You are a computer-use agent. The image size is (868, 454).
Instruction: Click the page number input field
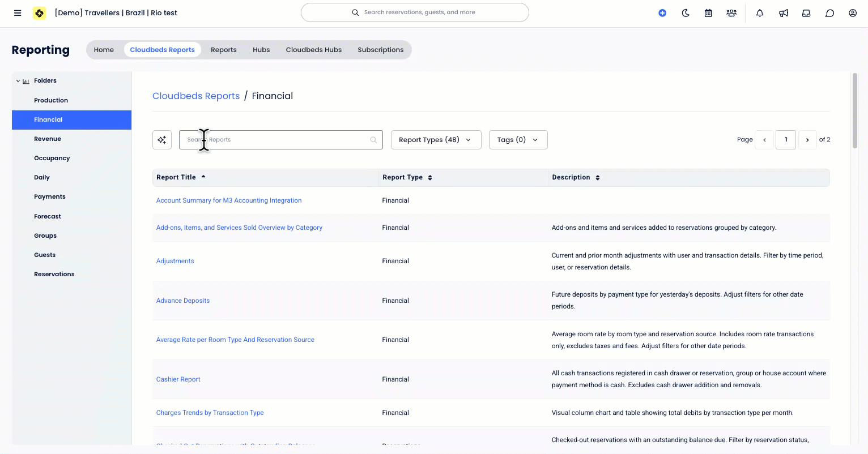tap(786, 139)
